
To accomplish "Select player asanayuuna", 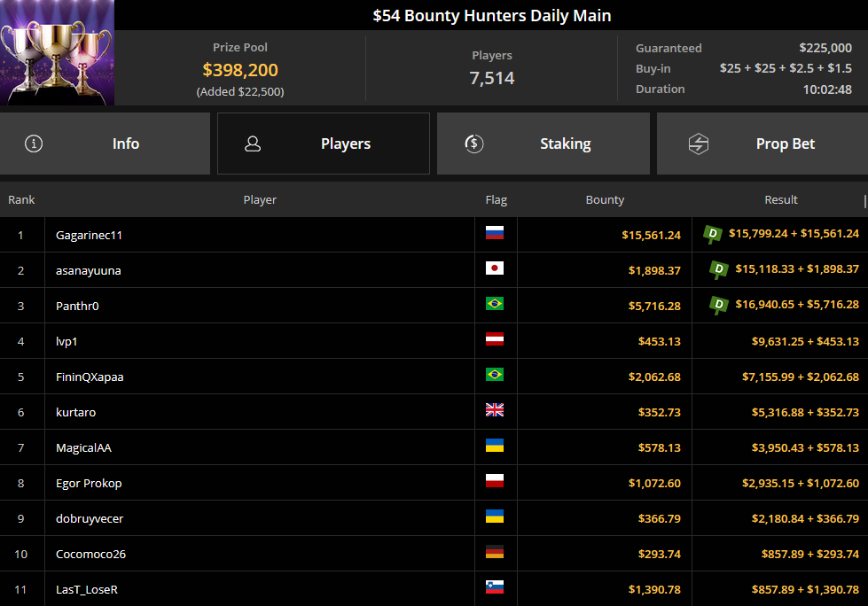I will click(88, 270).
